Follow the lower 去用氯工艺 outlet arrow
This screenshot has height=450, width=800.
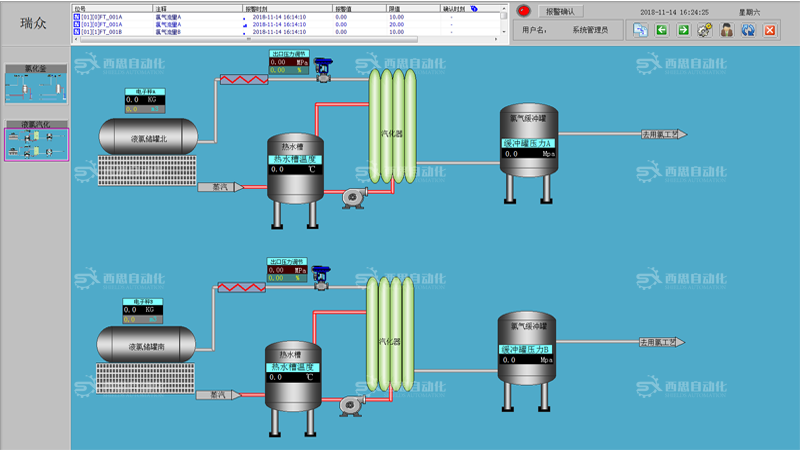pos(662,342)
